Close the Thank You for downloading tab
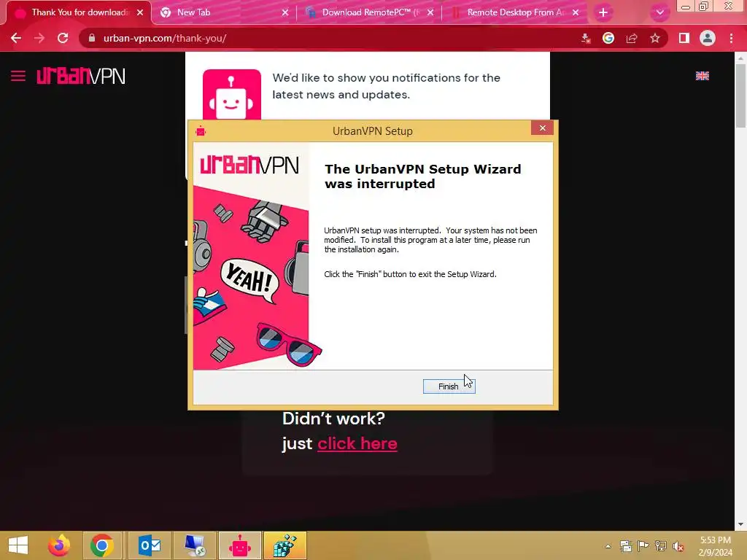Viewport: 747px width, 560px height. coord(140,12)
